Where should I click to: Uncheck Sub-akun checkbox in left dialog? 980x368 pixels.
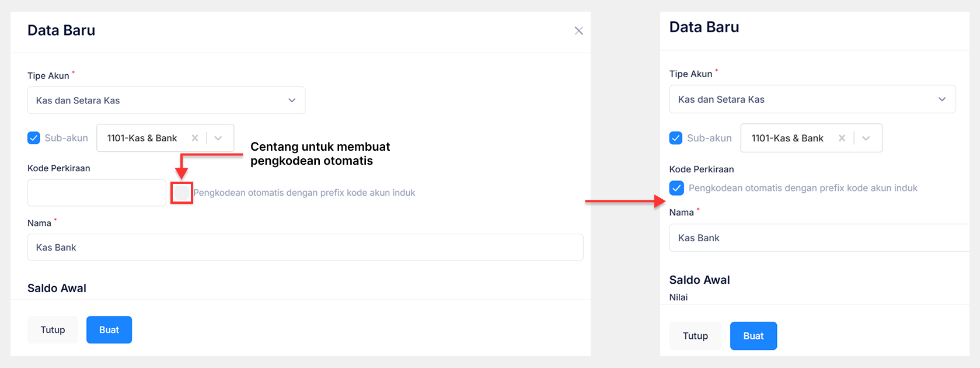(34, 138)
